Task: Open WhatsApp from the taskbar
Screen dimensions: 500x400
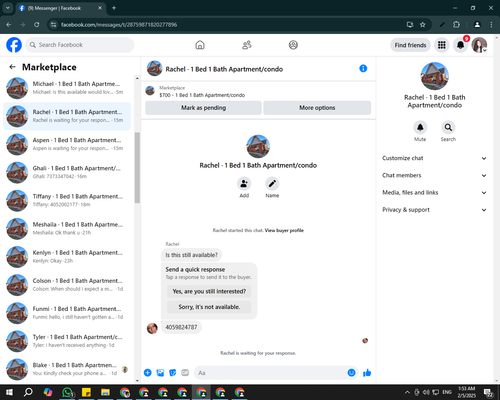Action: click(x=68, y=392)
